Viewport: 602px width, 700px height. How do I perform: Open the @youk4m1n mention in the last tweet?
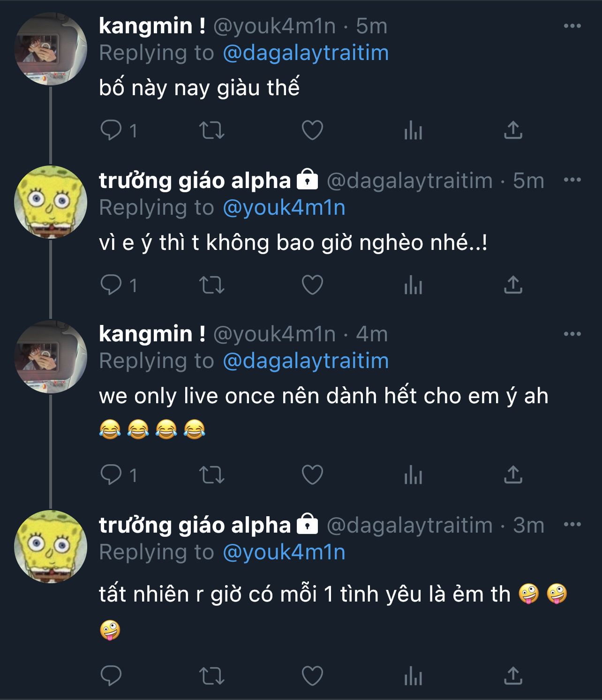pos(284,552)
